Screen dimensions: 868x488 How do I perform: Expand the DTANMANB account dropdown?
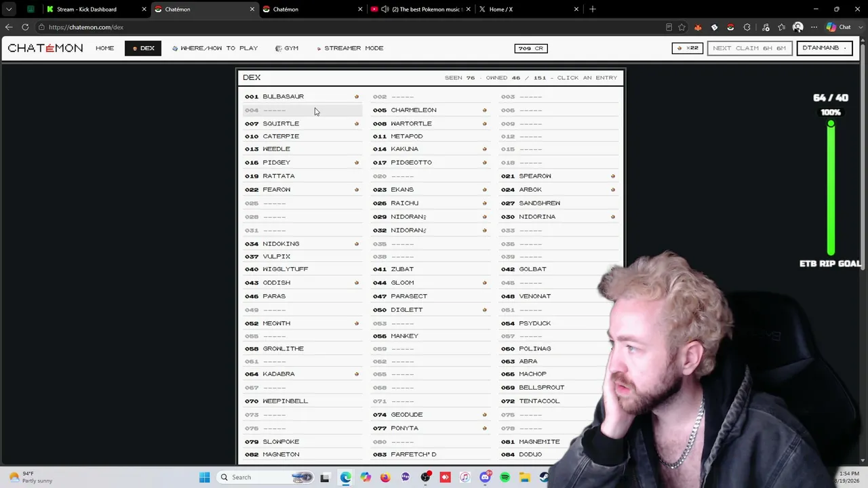pos(824,48)
